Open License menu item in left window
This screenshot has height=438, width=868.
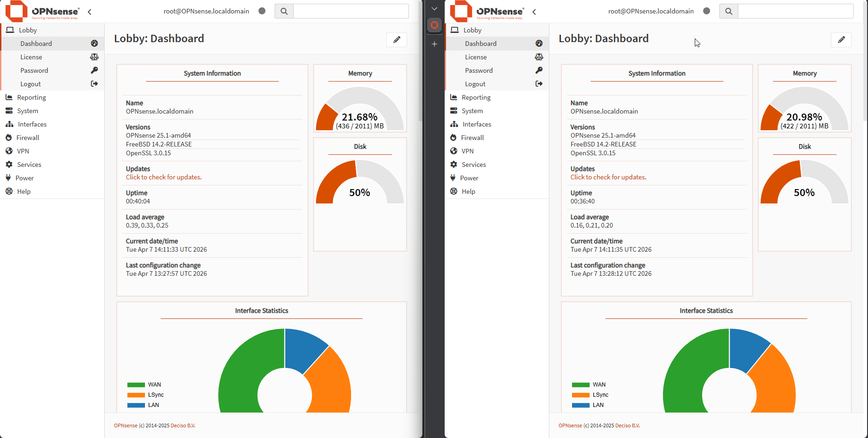52,57
